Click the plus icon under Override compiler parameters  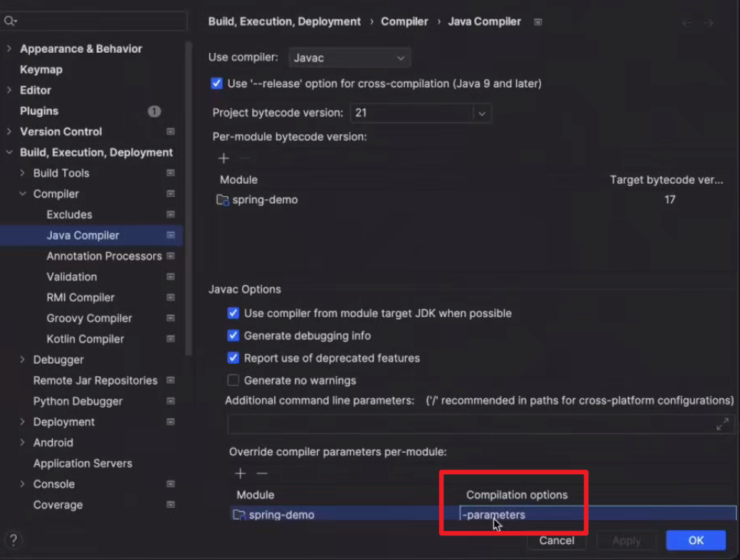click(240, 473)
